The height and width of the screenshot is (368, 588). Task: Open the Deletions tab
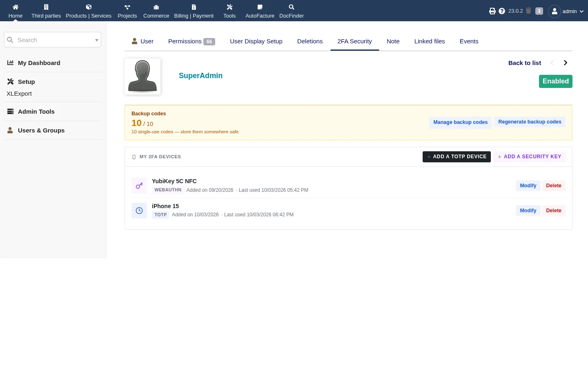coord(310,41)
